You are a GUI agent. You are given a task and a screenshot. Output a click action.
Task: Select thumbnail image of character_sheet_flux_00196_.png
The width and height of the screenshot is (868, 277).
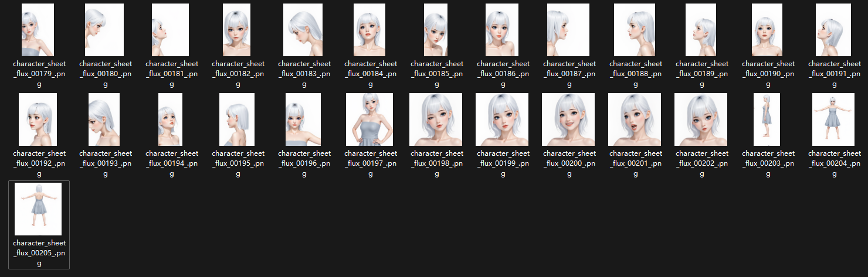303,119
